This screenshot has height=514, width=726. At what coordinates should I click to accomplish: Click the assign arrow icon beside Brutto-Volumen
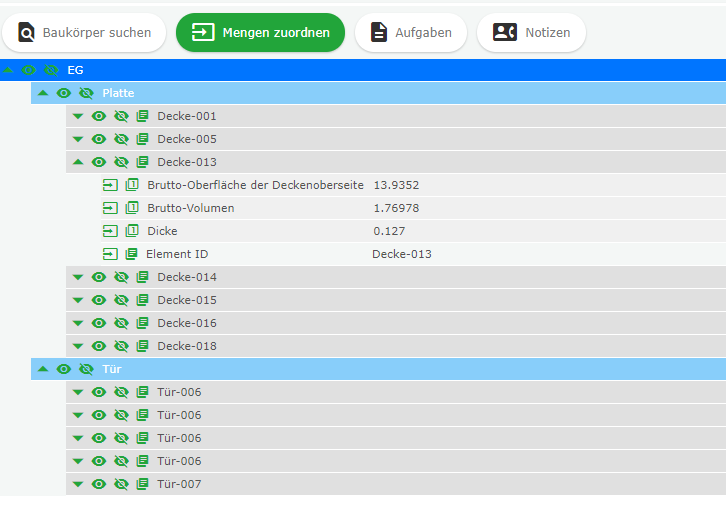[x=110, y=208]
